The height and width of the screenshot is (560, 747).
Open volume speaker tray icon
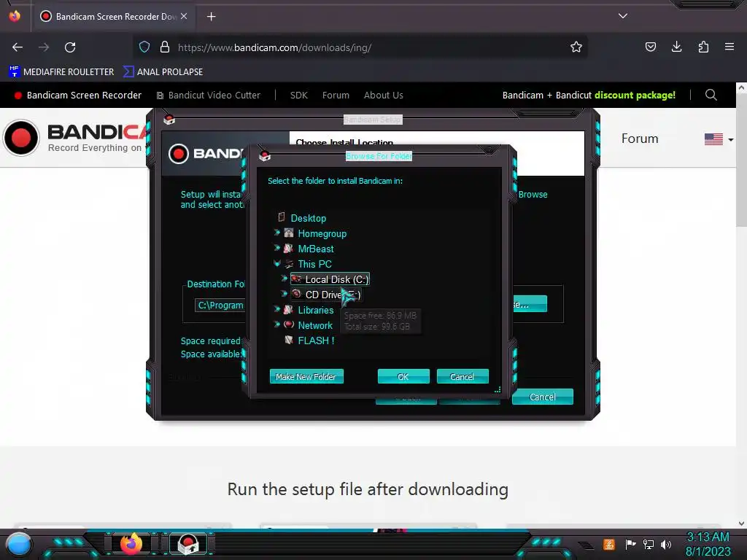[x=666, y=544]
